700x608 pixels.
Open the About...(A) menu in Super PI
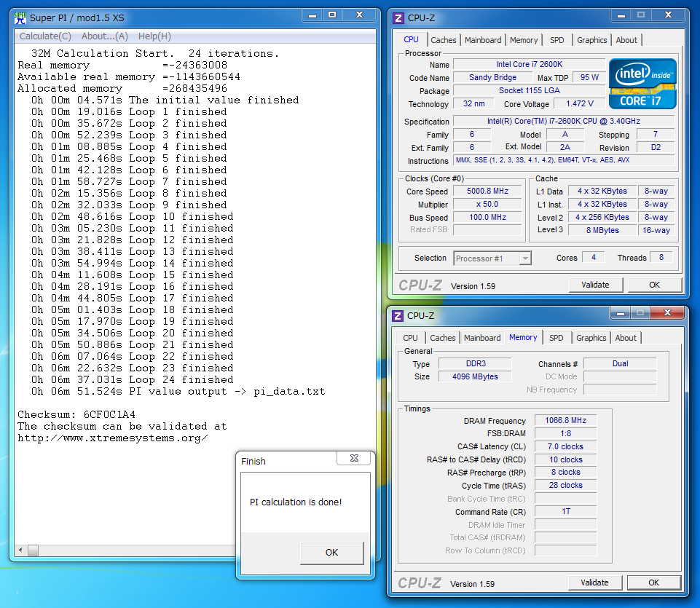104,36
